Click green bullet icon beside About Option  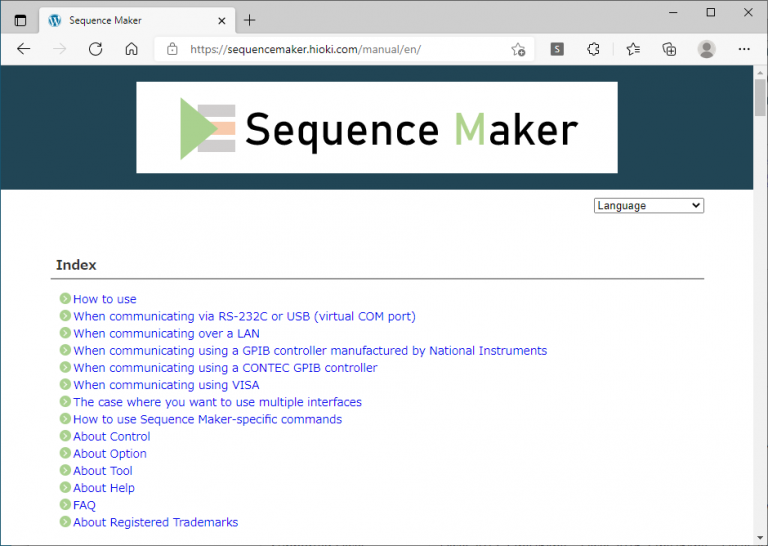(65, 452)
